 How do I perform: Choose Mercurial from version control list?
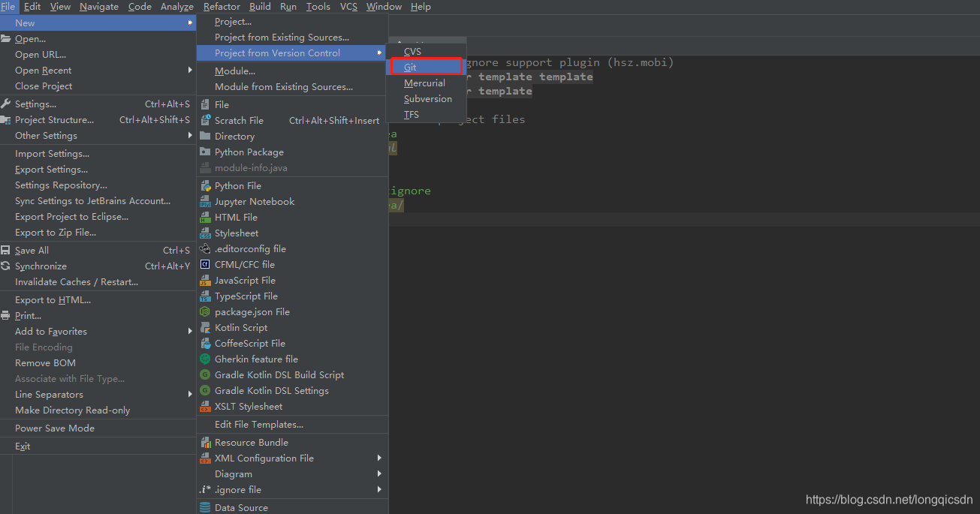coord(426,83)
